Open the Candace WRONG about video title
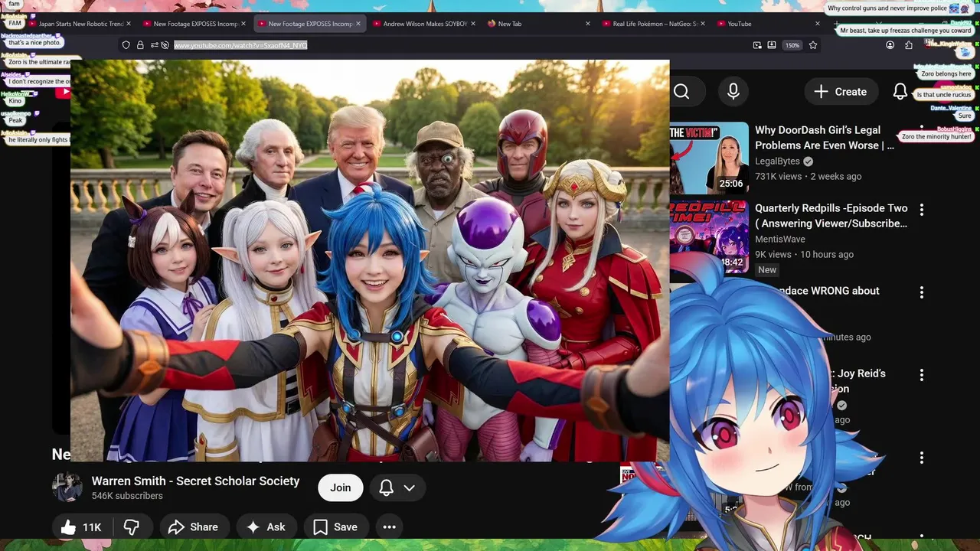Screen dimensions: 980x551 pos(827,291)
